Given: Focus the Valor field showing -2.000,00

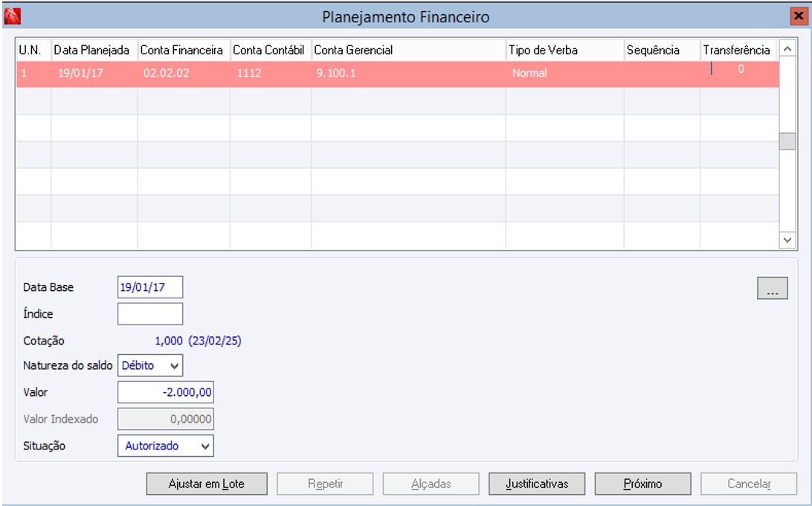Looking at the screenshot, I should tap(166, 392).
